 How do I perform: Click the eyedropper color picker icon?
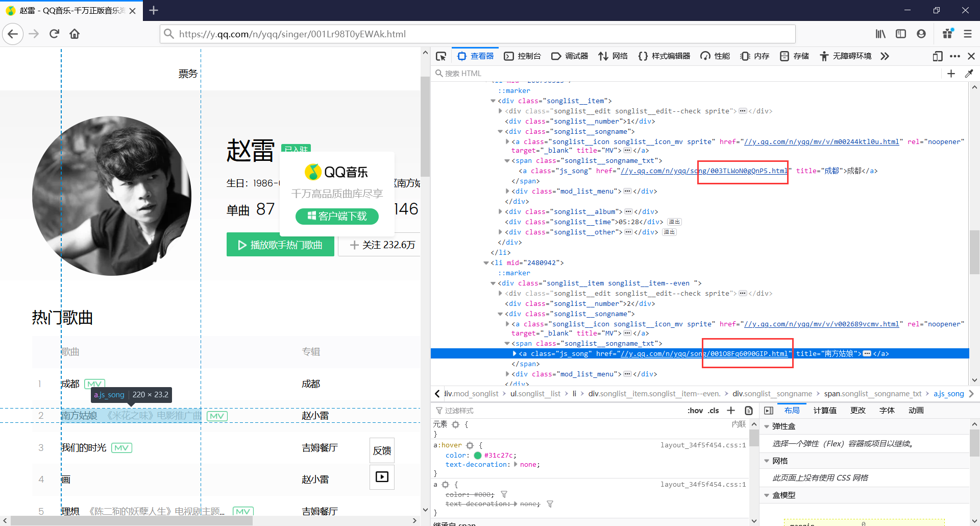tap(969, 74)
